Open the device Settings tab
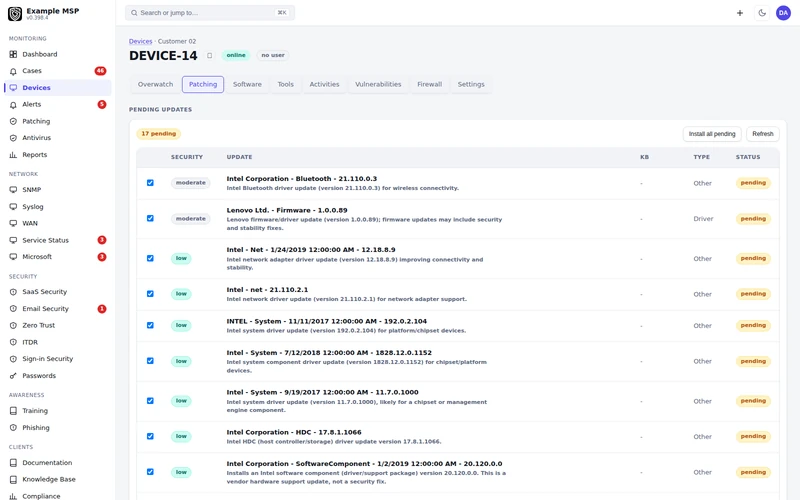800x500 pixels. pyautogui.click(x=471, y=84)
